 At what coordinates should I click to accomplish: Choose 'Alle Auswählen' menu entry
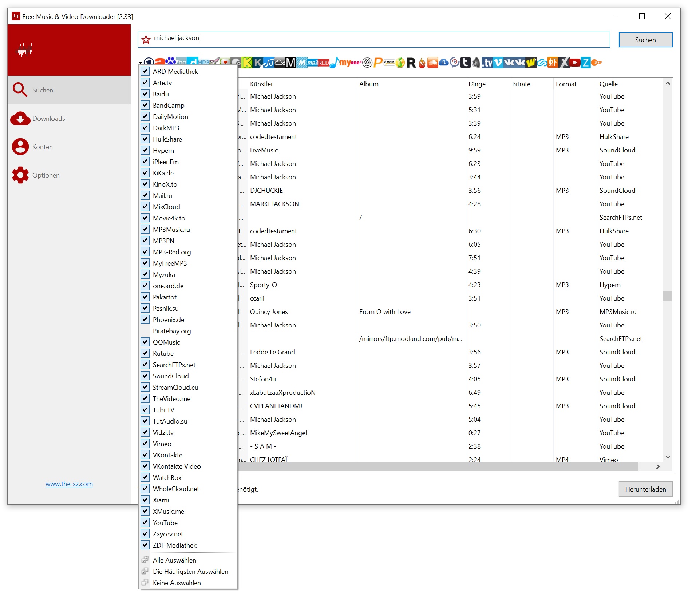click(188, 560)
